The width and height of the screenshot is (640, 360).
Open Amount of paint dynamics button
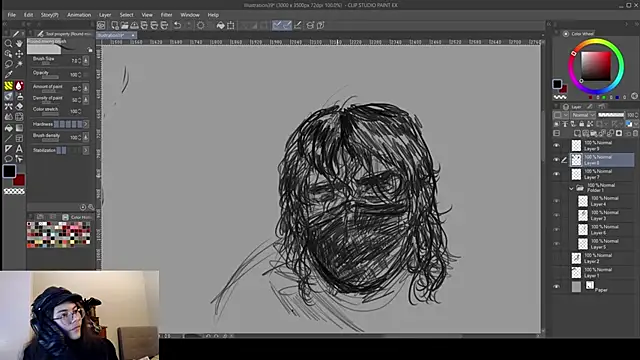pyautogui.click(x=86, y=88)
